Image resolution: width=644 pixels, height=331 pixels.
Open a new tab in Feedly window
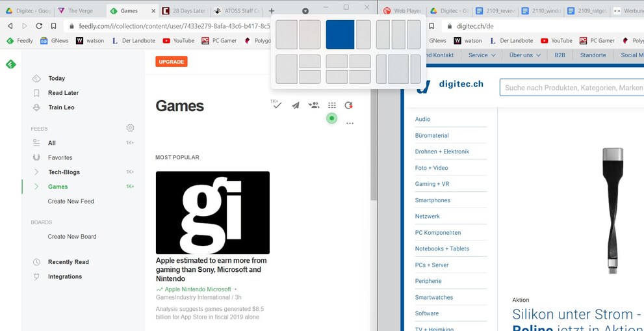pyautogui.click(x=272, y=11)
